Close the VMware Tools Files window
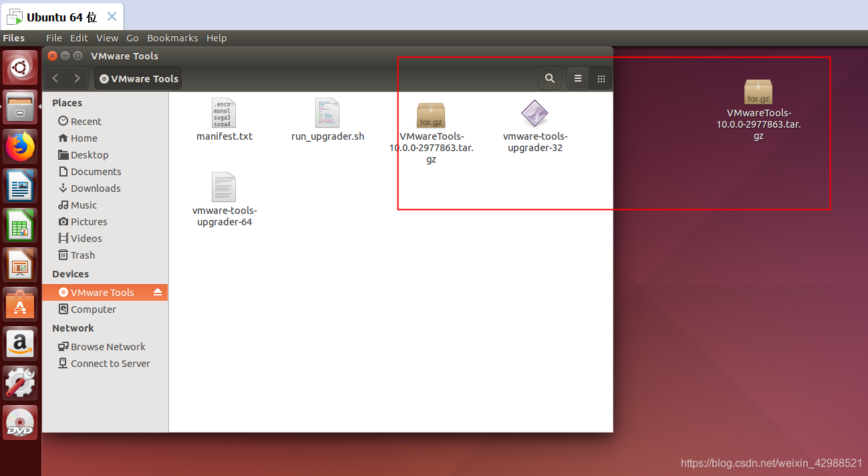Image resolution: width=868 pixels, height=476 pixels. click(x=52, y=55)
